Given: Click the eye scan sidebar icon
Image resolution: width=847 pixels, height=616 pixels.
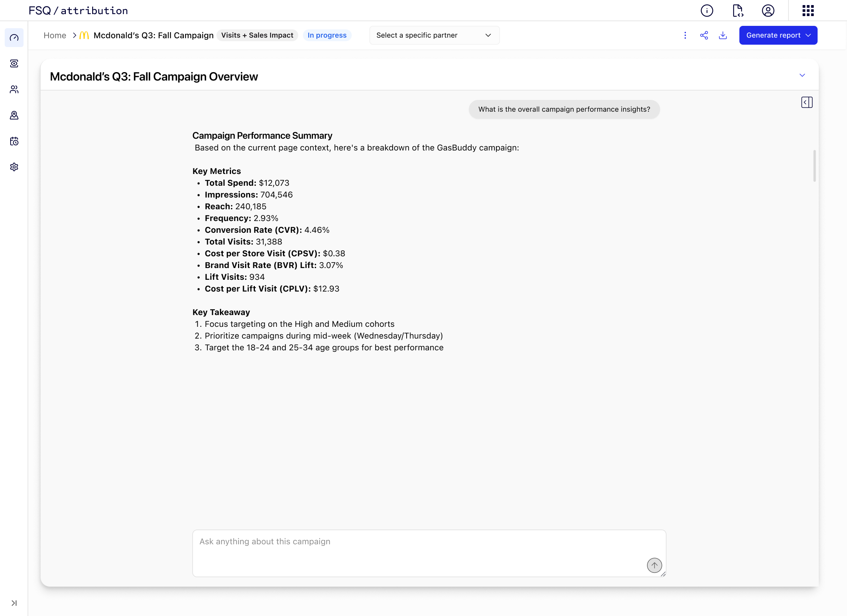Looking at the screenshot, I should (14, 63).
